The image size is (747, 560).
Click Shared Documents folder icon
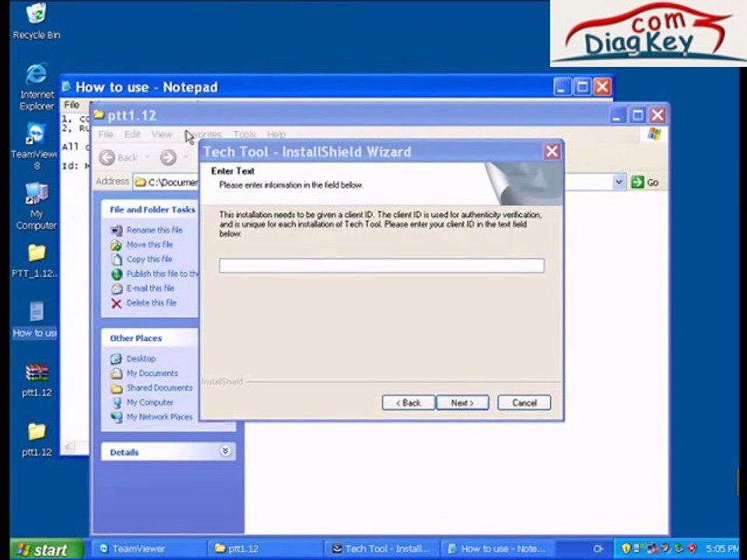tap(116, 388)
